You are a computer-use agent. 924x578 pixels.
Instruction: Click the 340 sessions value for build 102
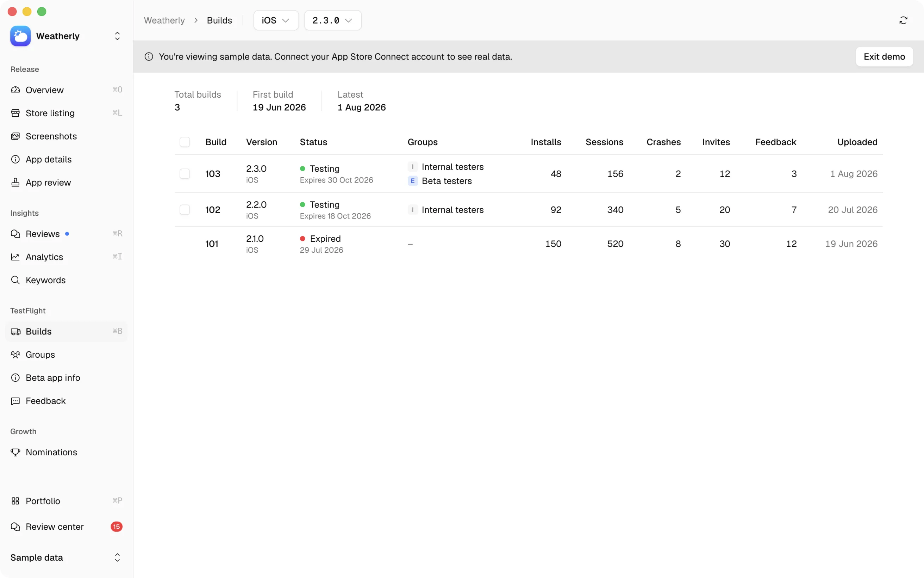(x=615, y=210)
